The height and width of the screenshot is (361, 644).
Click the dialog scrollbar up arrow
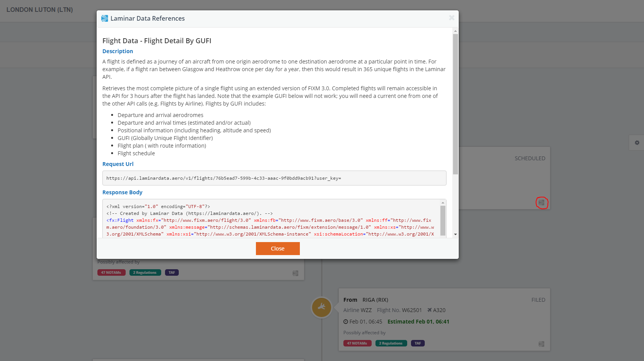click(455, 31)
